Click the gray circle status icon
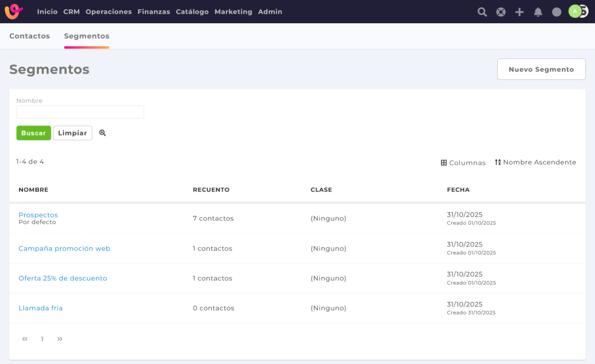The height and width of the screenshot is (364, 595). point(557,12)
